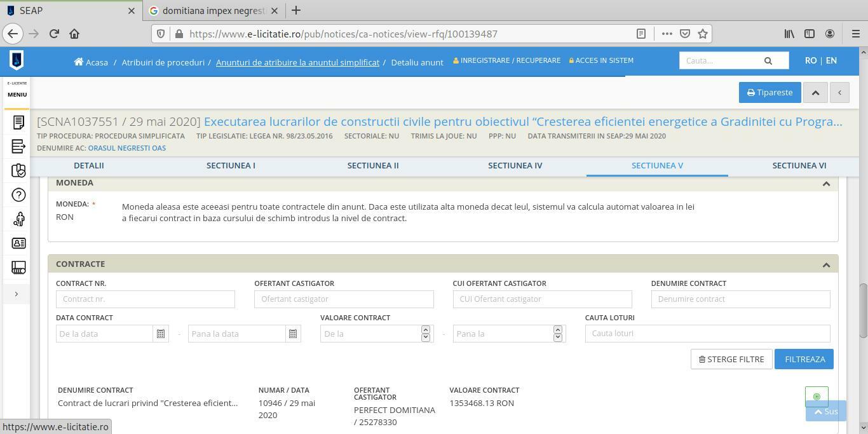Switch to SECTIUNEA IV tab

(x=515, y=165)
